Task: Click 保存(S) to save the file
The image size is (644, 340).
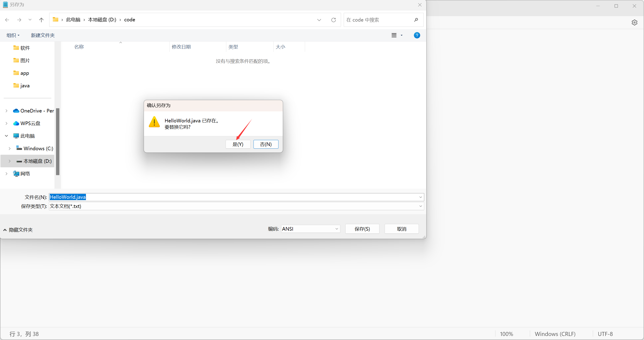Action: pyautogui.click(x=362, y=229)
